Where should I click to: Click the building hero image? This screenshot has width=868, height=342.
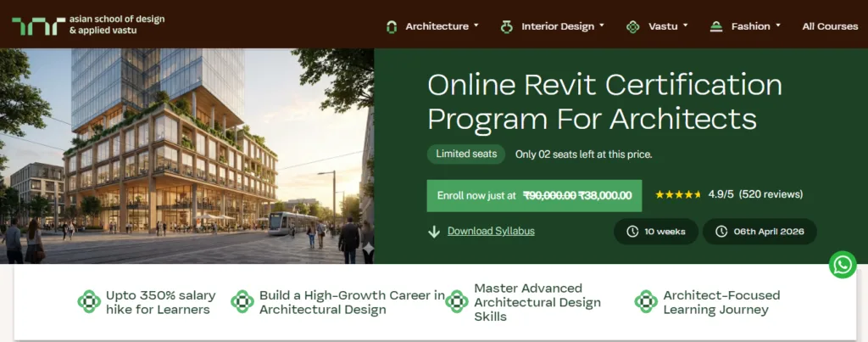point(187,156)
